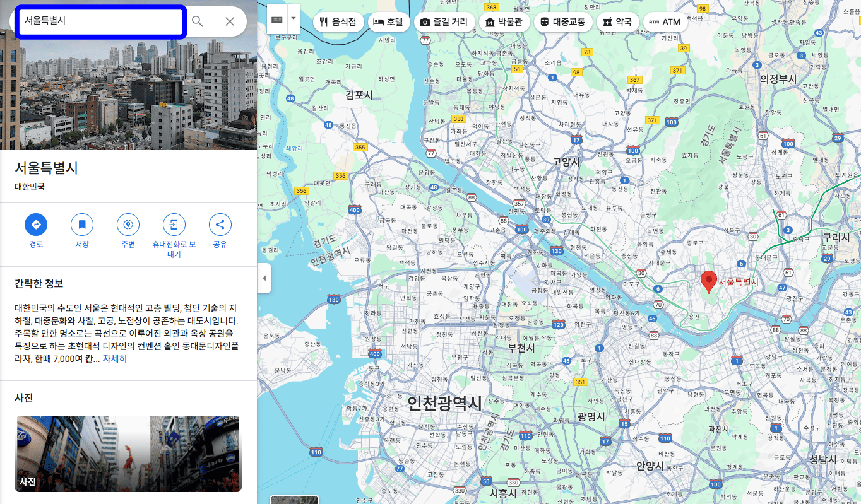This screenshot has width=861, height=504.
Task: Click the 대한민국 subtitle text
Action: click(x=30, y=187)
